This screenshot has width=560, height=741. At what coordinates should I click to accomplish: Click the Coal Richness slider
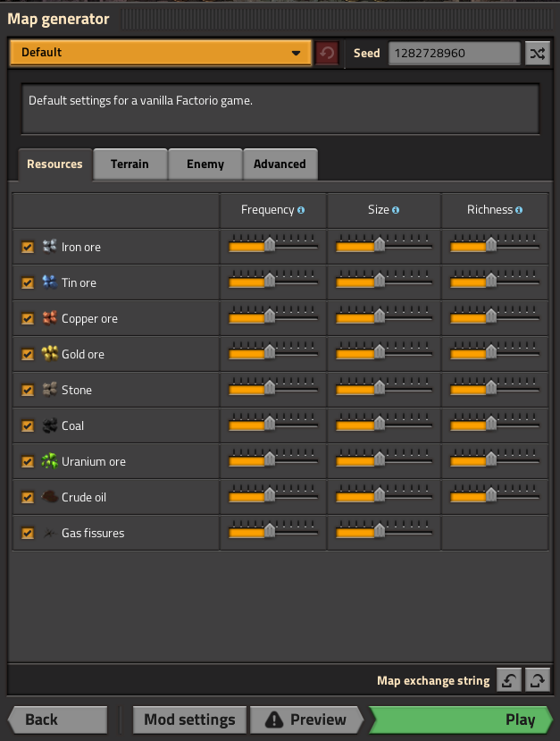(495, 423)
